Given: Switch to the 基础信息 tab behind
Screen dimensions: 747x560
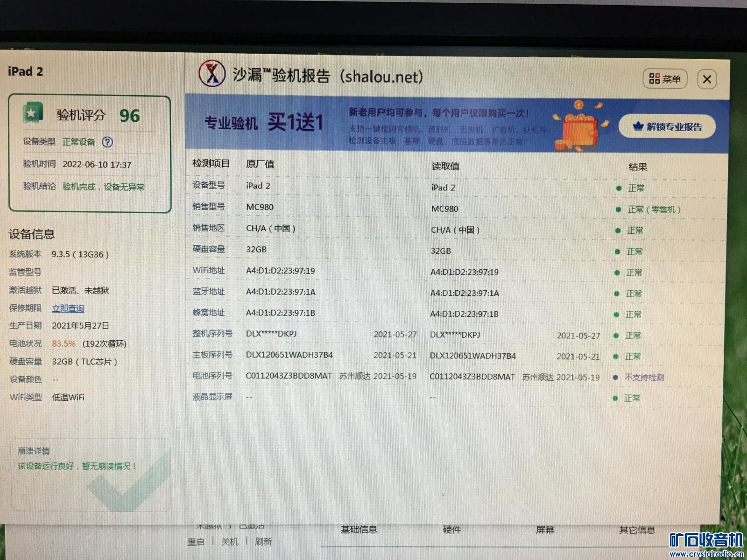Looking at the screenshot, I should pos(359,530).
